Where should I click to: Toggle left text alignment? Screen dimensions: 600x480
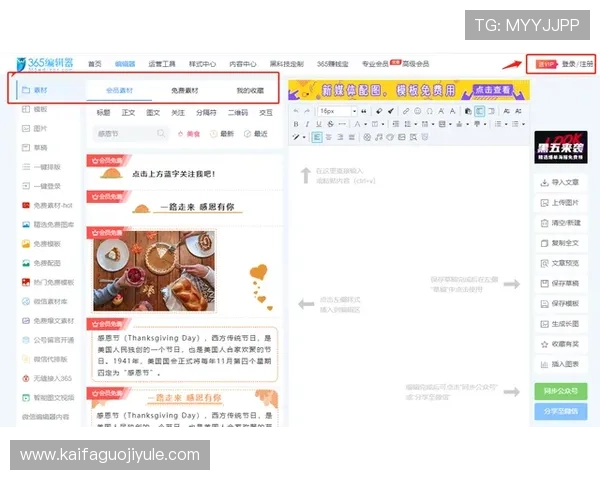pos(317,137)
